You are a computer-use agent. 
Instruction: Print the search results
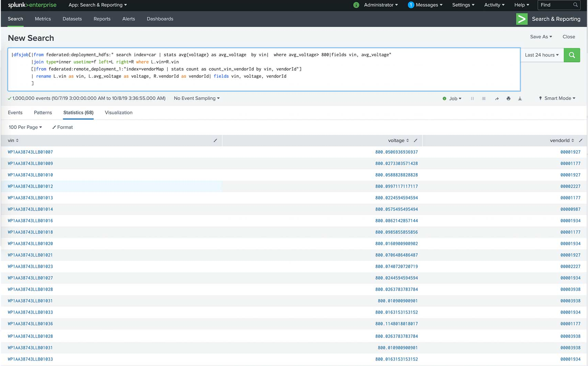coord(508,99)
